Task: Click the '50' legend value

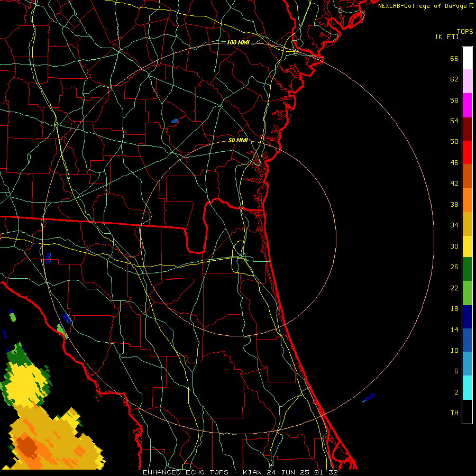Action: click(x=454, y=142)
